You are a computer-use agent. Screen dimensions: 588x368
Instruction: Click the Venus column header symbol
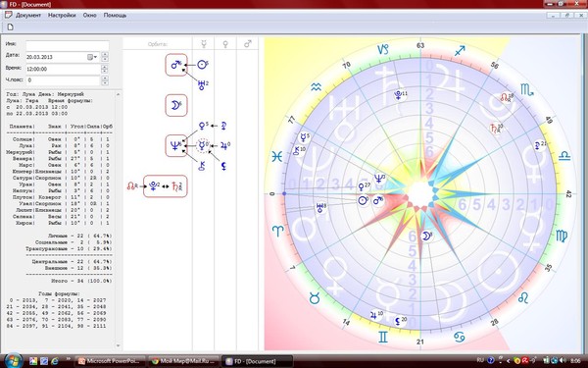(x=225, y=44)
